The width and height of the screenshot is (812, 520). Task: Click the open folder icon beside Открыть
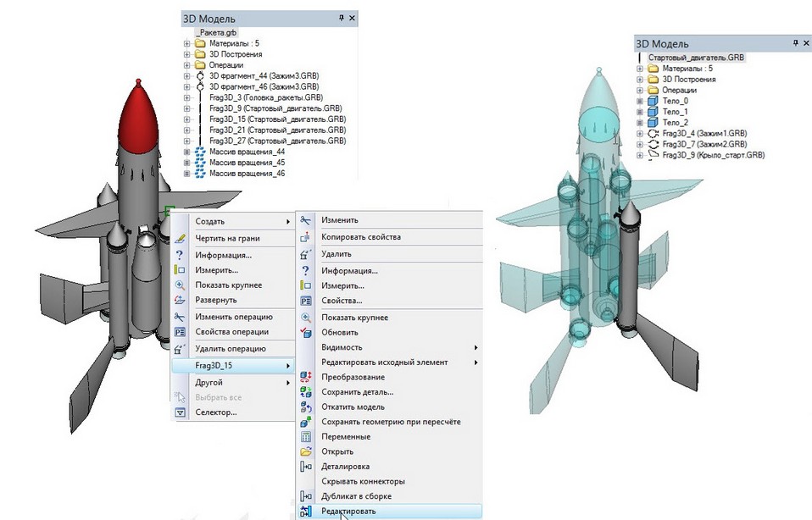pyautogui.click(x=306, y=451)
